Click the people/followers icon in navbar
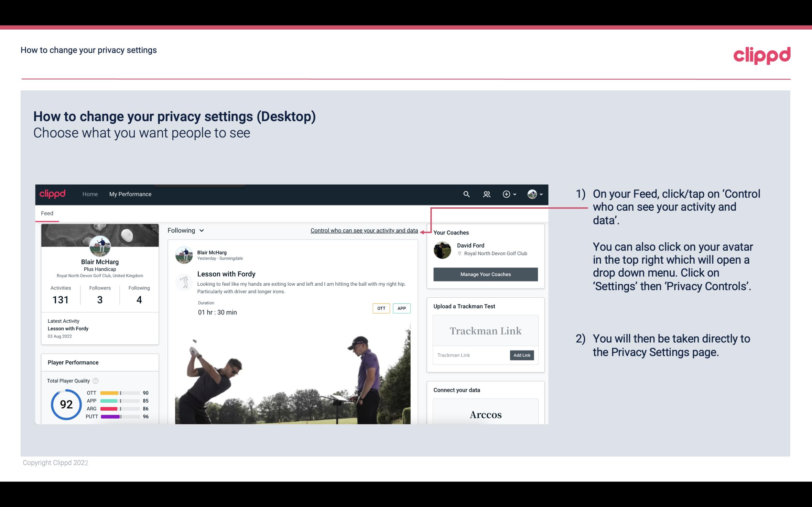 pyautogui.click(x=487, y=194)
